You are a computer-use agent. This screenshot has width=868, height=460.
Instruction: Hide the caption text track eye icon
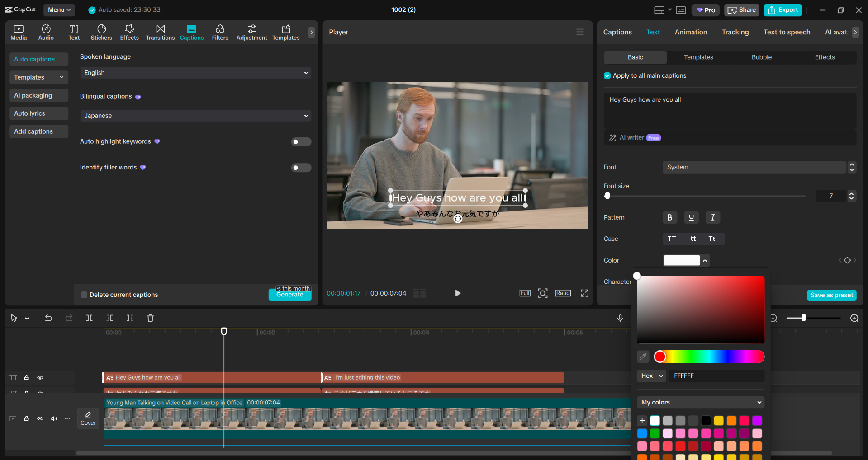[40, 378]
